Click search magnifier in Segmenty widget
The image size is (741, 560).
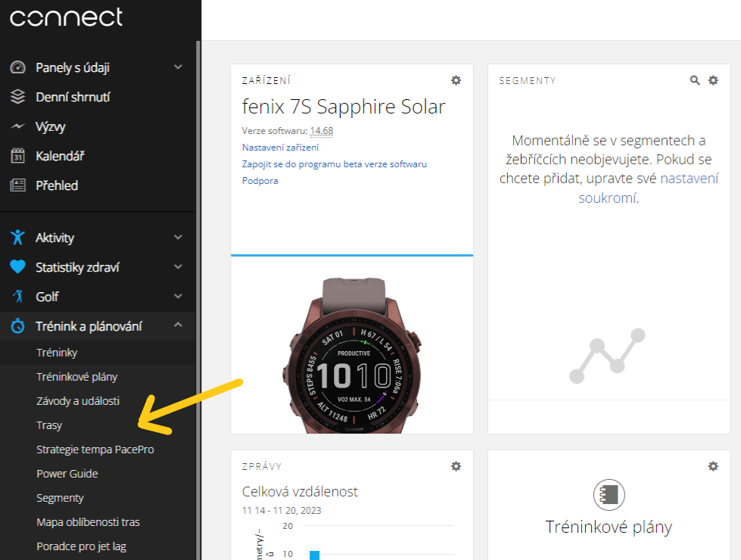coord(695,80)
